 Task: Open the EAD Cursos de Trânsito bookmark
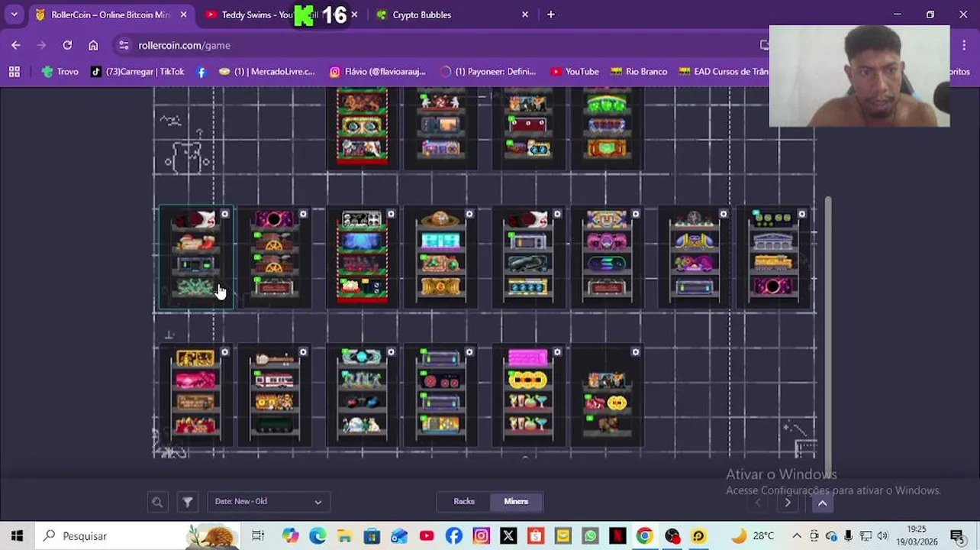click(x=724, y=72)
